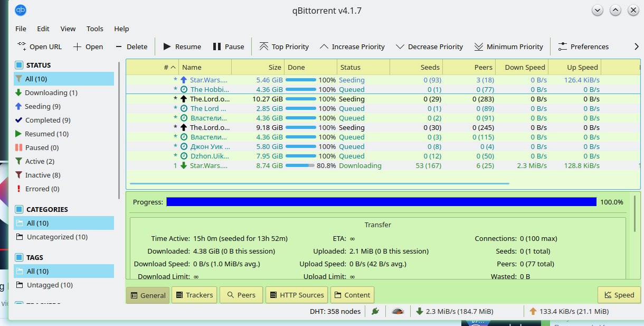Sort torrents by Seeds column
This screenshot has height=326, width=644.
[x=416, y=67]
